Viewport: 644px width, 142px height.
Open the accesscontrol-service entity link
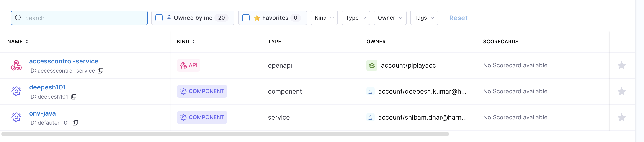pos(64,61)
